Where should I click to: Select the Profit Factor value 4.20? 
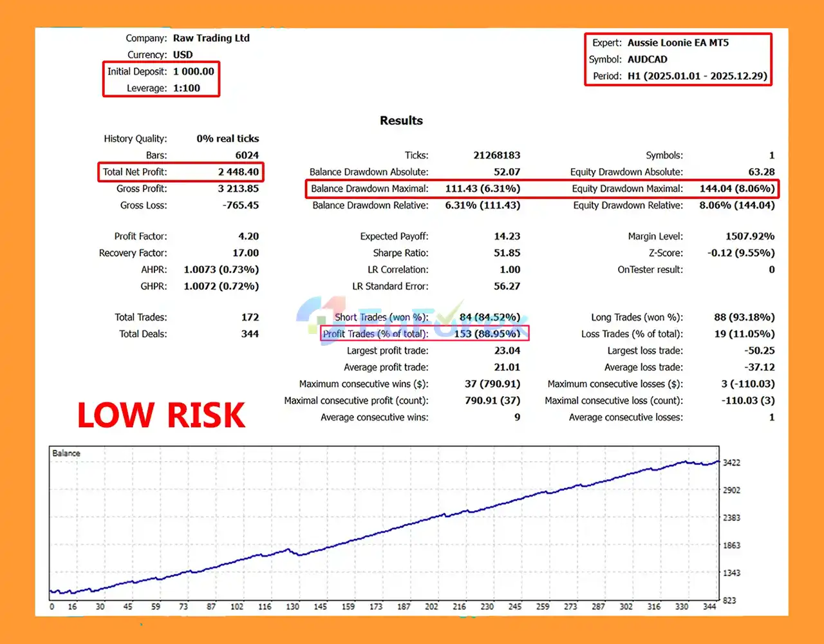248,236
